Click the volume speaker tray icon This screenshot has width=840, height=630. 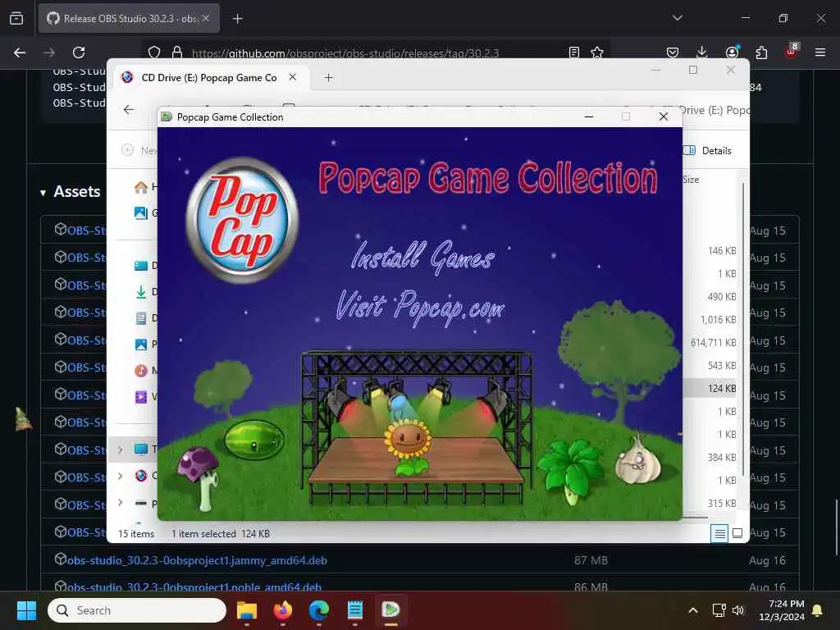pos(738,610)
